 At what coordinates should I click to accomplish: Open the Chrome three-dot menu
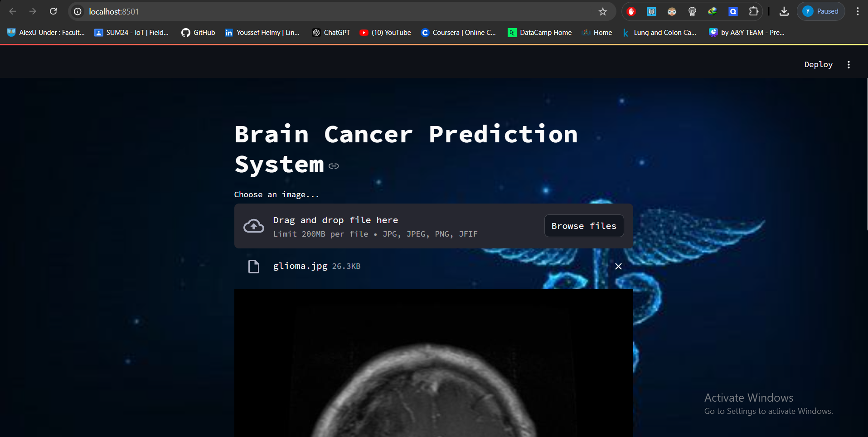click(x=858, y=11)
